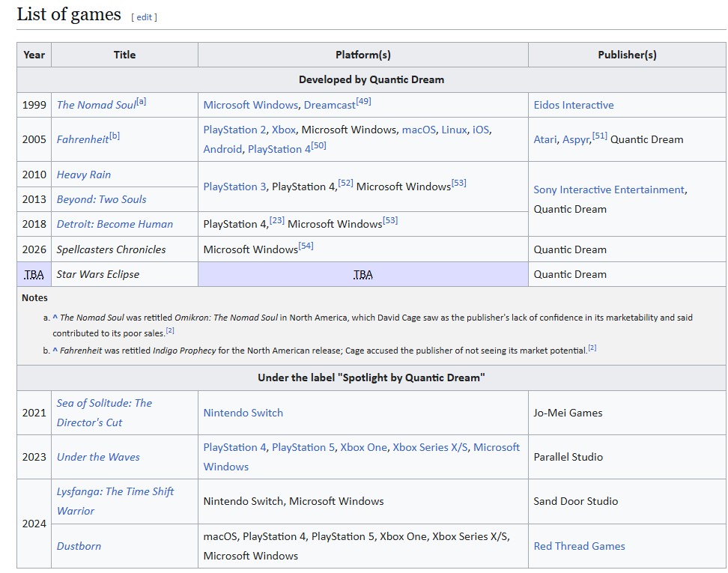728x573 pixels.
Task: Open the iOS platform link
Action: [481, 130]
